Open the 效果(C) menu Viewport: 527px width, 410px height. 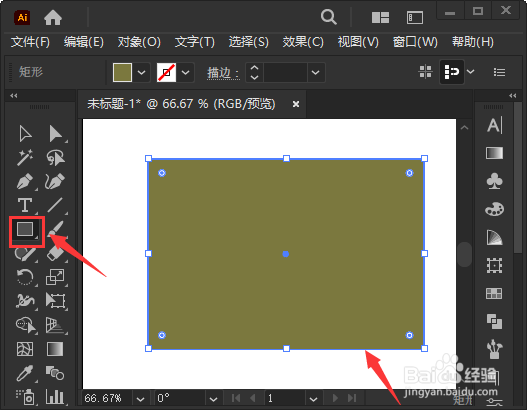point(303,42)
